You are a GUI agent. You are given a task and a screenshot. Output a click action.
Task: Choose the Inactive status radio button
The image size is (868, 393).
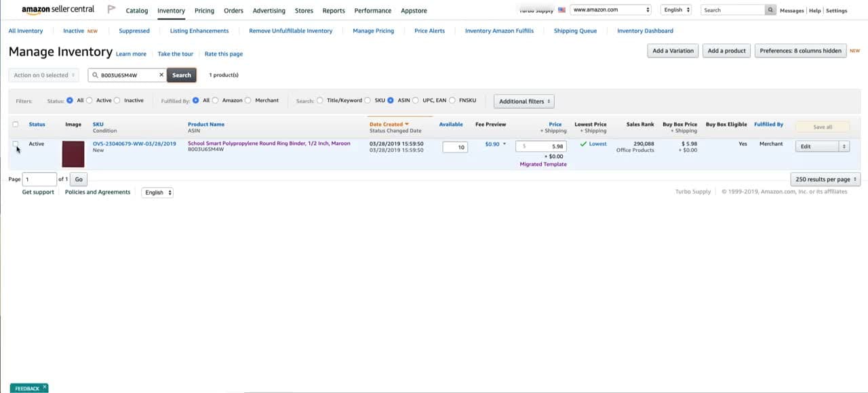(x=117, y=100)
